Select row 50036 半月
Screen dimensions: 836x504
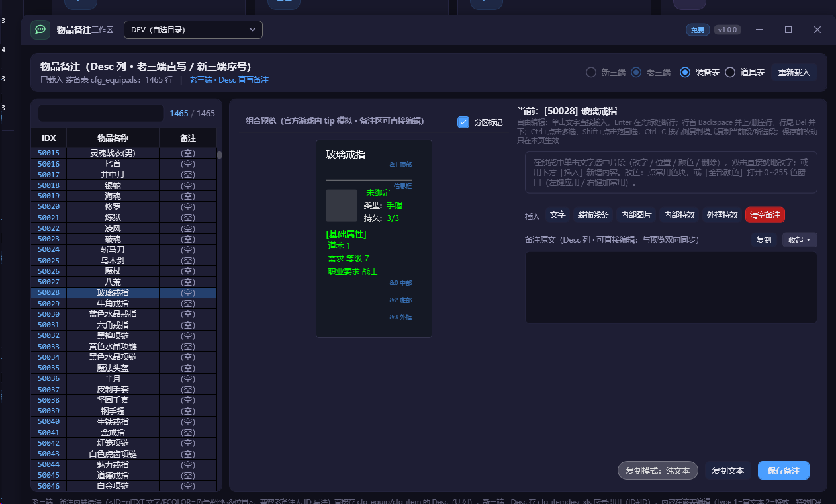(x=124, y=378)
